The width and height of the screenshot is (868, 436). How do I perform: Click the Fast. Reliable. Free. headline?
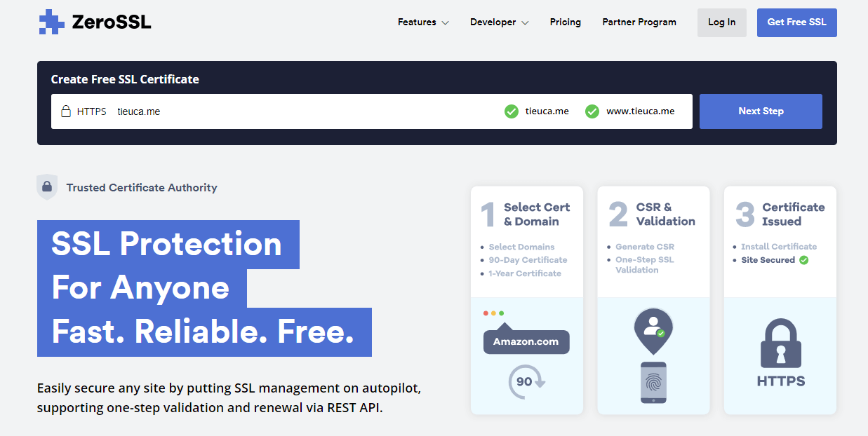click(x=203, y=332)
